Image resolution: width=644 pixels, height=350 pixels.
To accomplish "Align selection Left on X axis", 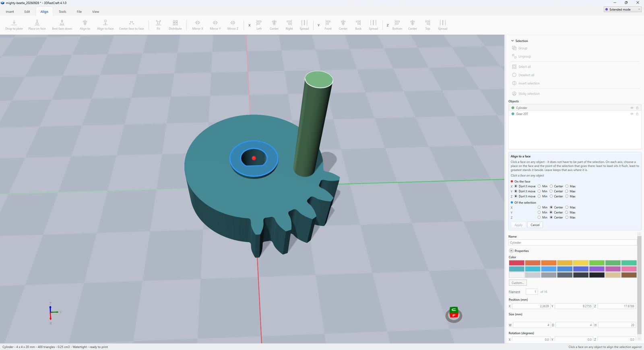I will [259, 25].
